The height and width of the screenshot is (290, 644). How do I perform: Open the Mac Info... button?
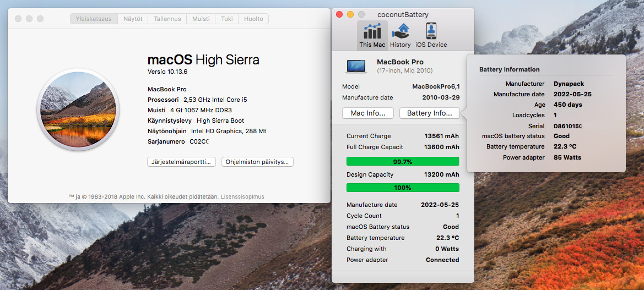[x=368, y=113]
